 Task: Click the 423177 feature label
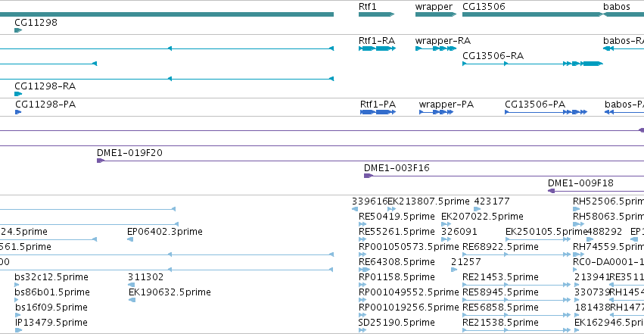[492, 201]
